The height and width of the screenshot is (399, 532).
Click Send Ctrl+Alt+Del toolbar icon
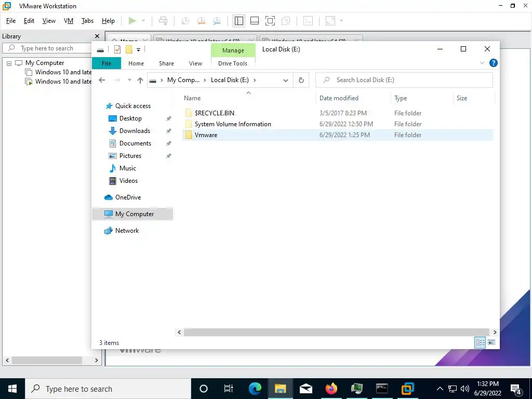163,21
